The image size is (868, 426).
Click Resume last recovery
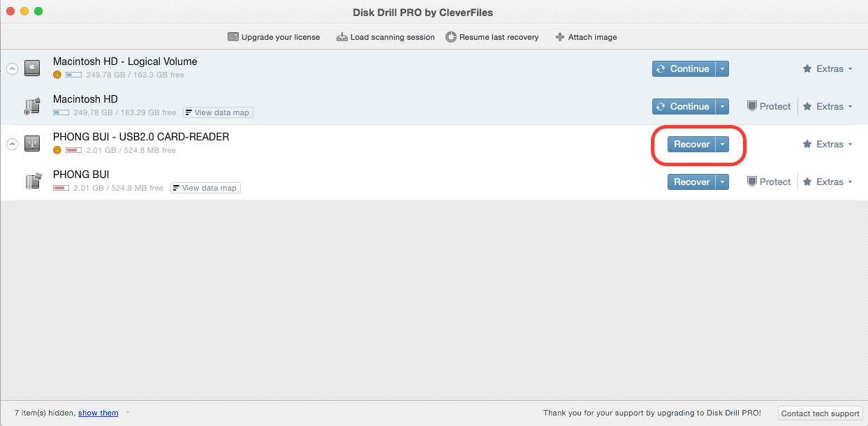[x=492, y=37]
